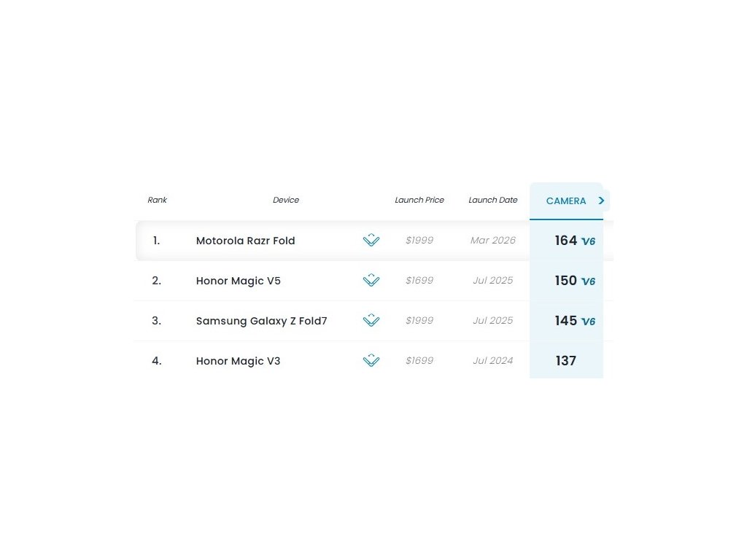The height and width of the screenshot is (560, 747).
Task: Sort by the Device column header
Action: click(286, 200)
